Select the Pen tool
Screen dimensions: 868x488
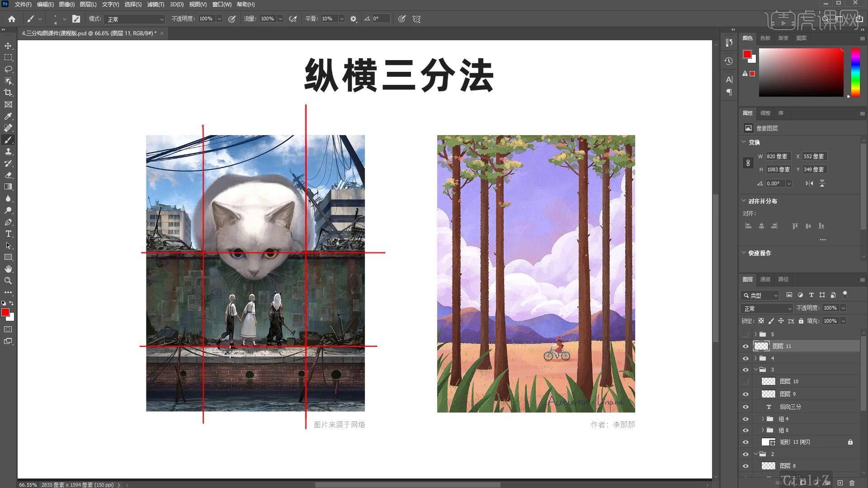click(8, 222)
